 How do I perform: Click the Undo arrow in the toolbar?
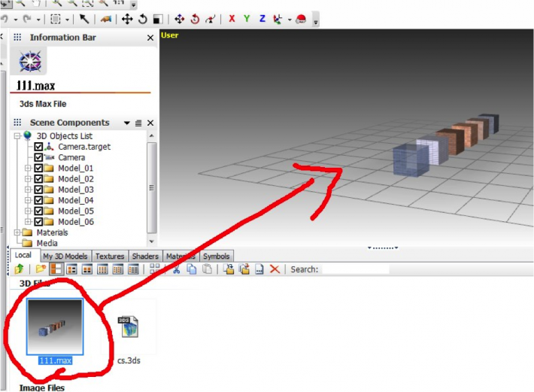pos(4,19)
